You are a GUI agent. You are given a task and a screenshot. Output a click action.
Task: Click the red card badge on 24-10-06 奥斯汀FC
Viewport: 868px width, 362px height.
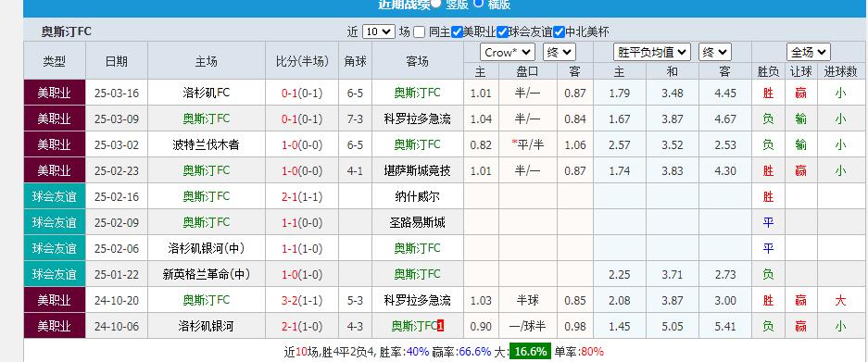(x=441, y=327)
